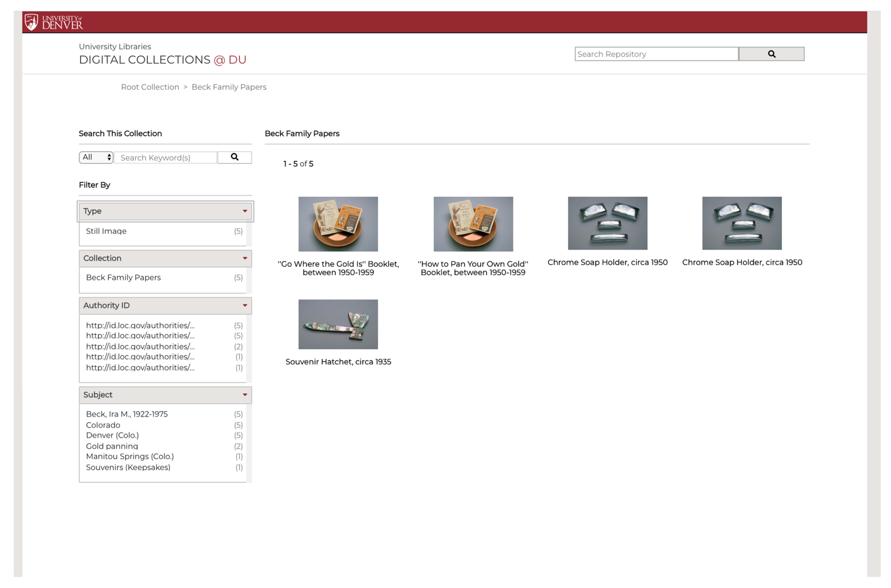
Task: Filter by Manitou Springs (Colo.) subject
Action: [x=130, y=457]
